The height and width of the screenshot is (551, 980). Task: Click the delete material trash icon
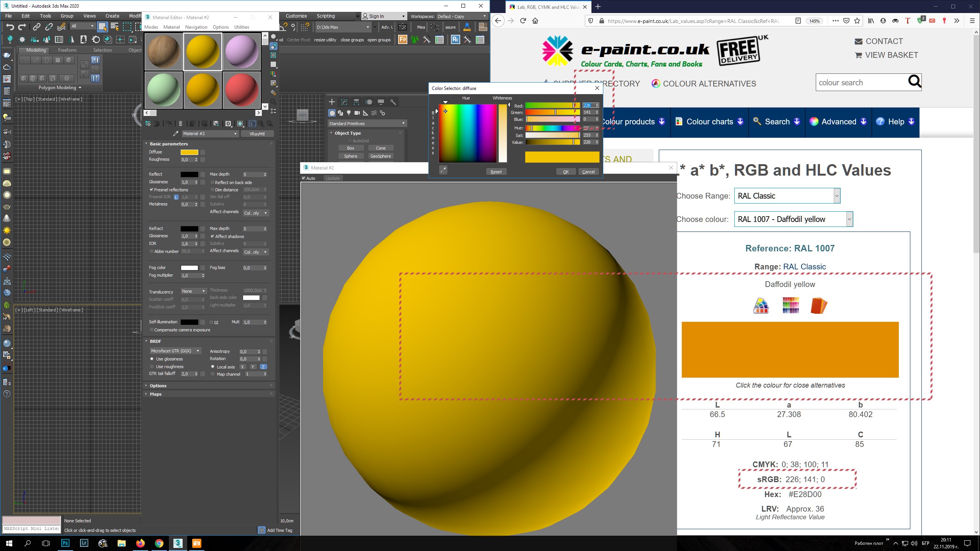[x=180, y=124]
